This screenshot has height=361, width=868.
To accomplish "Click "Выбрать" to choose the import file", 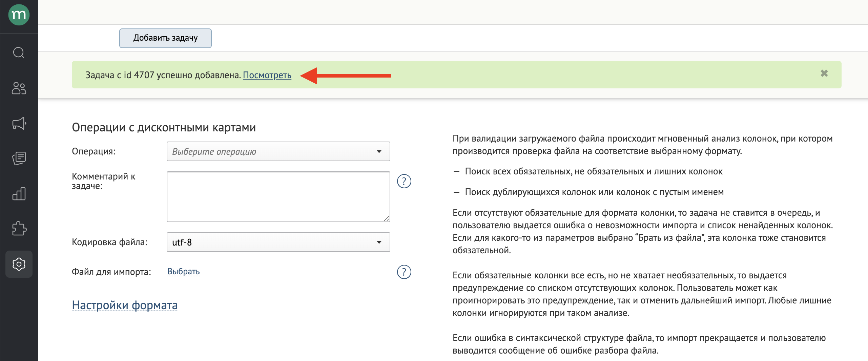I will click(x=183, y=272).
